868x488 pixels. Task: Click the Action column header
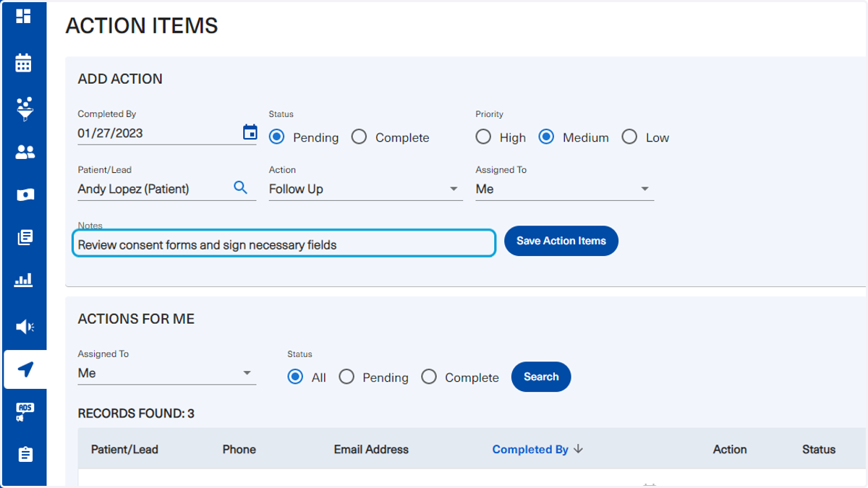730,449
